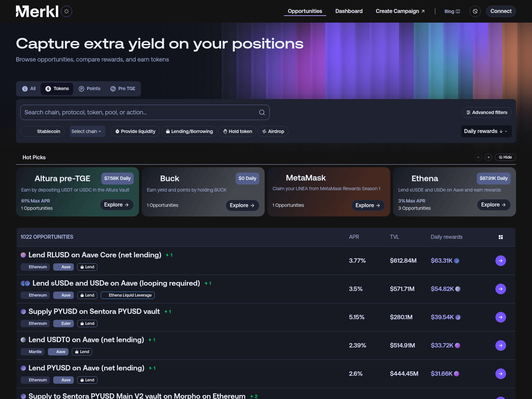Open Create Campaign link
Viewport: 532px width, 399px height.
400,11
